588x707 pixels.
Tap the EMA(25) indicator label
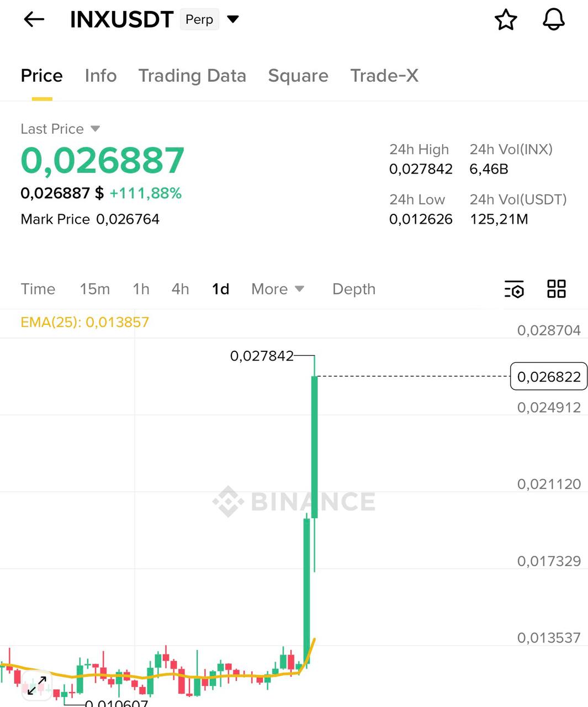point(84,322)
